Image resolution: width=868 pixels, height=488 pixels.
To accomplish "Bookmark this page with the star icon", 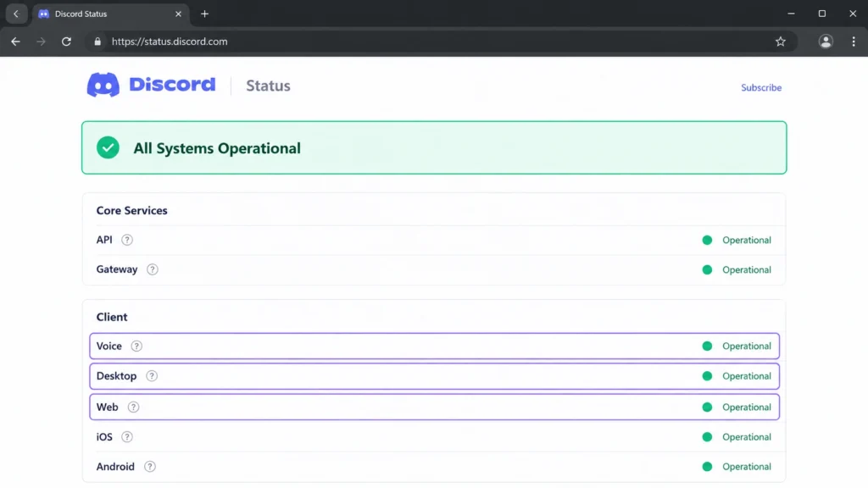I will point(780,42).
